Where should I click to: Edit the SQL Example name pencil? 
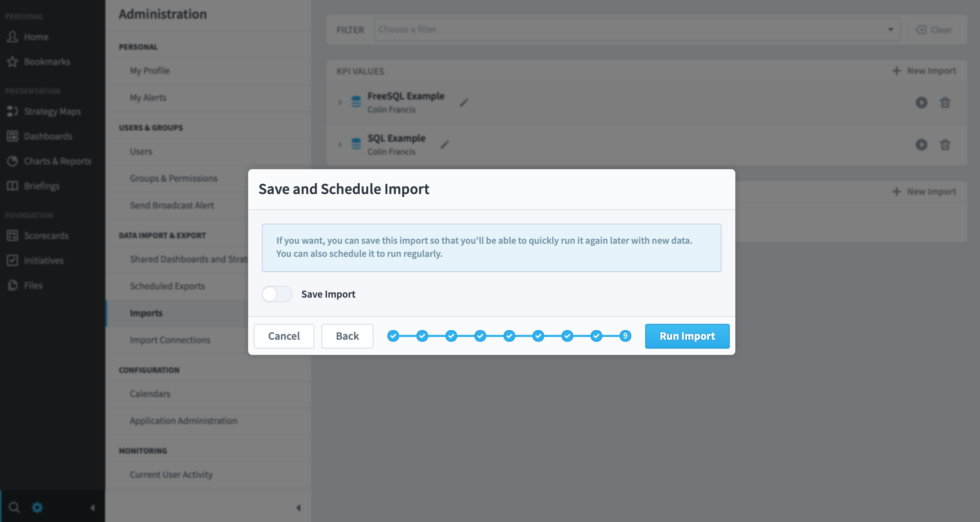tap(444, 145)
